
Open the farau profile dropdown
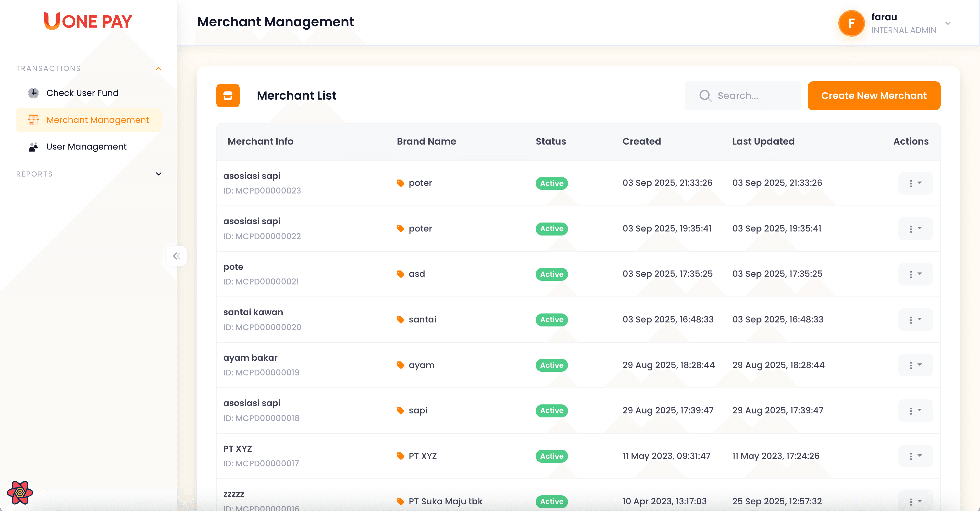coord(948,23)
